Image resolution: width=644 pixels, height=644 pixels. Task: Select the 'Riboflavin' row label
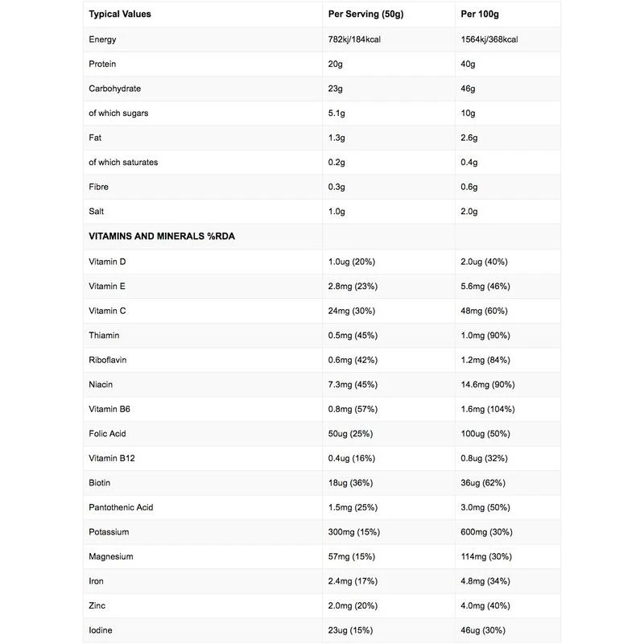[108, 360]
